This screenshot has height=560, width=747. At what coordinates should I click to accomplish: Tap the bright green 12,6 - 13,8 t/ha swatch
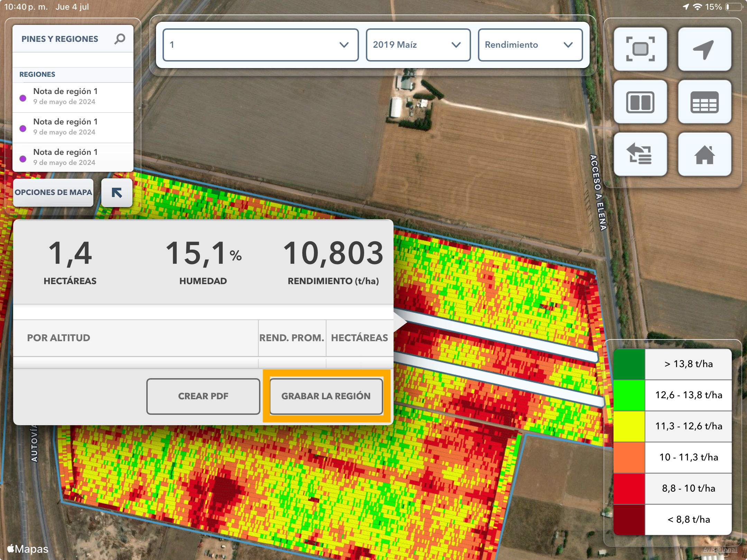pos(629,395)
